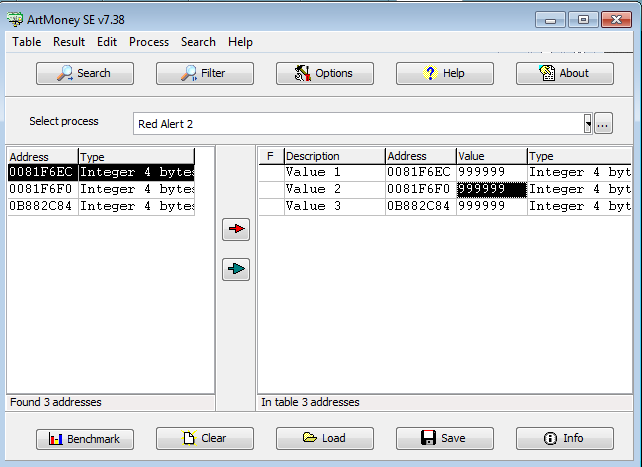Click the Description column header
The height and width of the screenshot is (467, 642).
[x=335, y=156]
